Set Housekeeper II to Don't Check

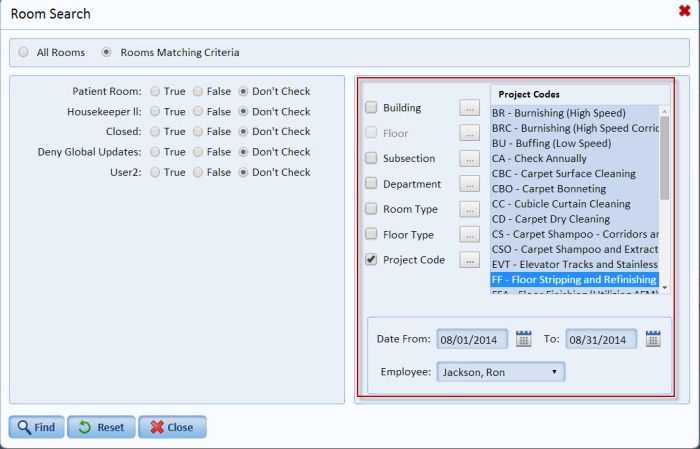point(243,112)
